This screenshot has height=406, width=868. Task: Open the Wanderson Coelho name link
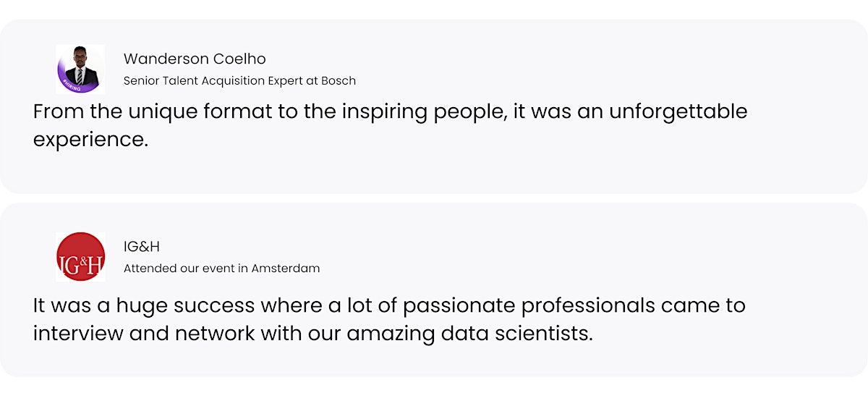tap(195, 59)
